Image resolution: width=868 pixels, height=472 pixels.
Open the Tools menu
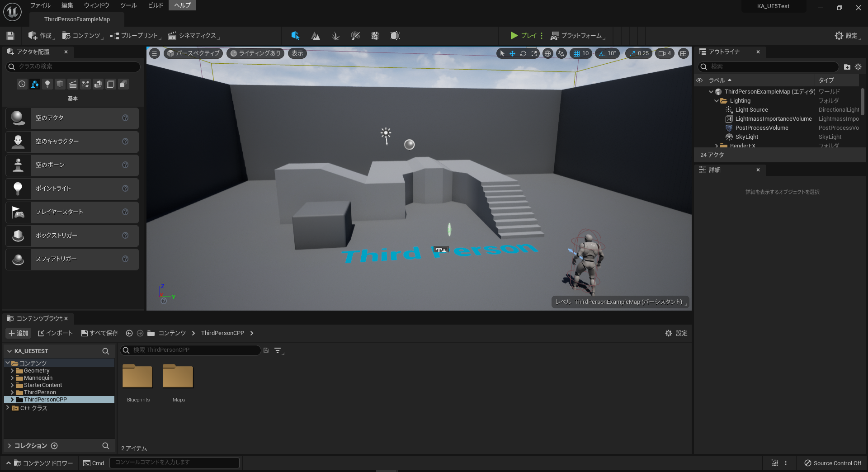pos(128,5)
